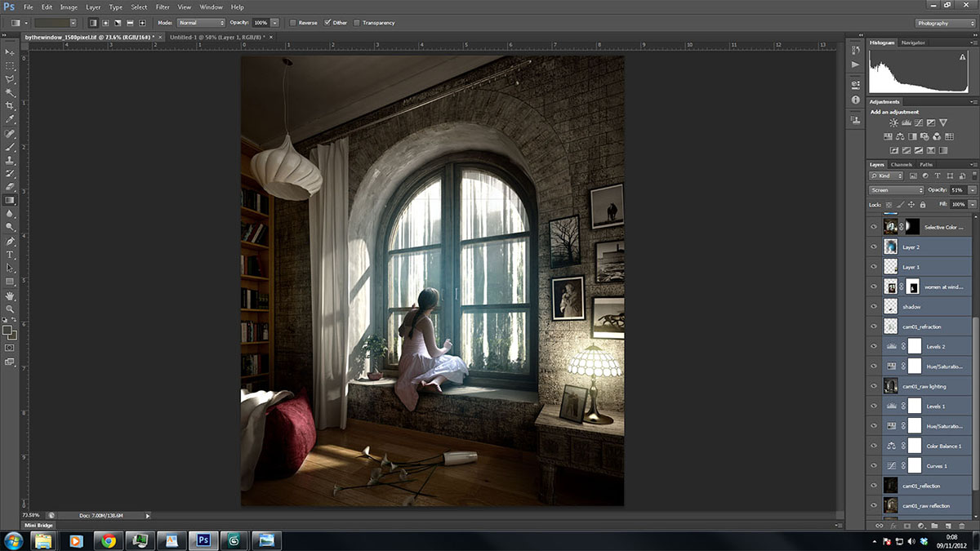Viewport: 980px width, 551px height.
Task: Hide the shadow layer
Action: click(874, 307)
